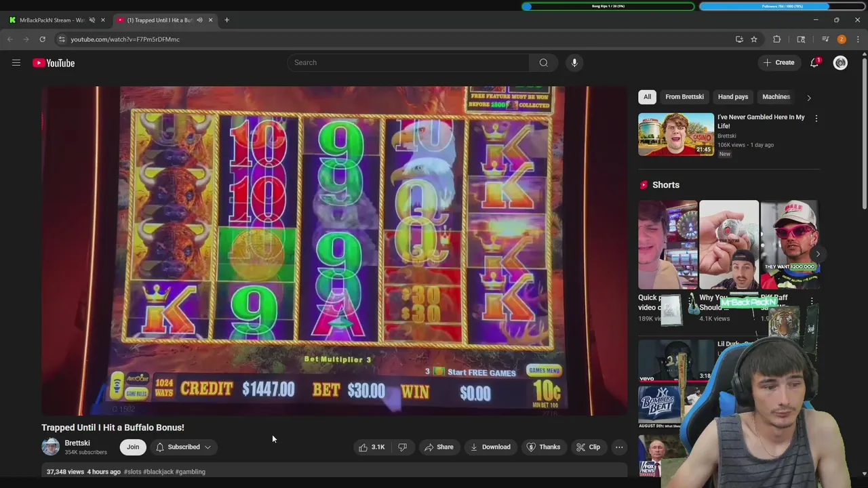Close the Trapped Until I Hit tab
Image resolution: width=868 pixels, height=488 pixels.
(x=210, y=20)
